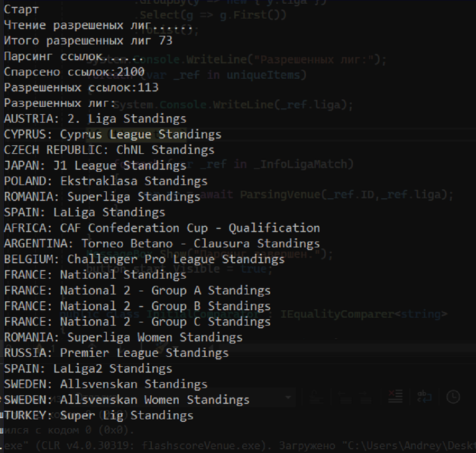Click the clock timestamp icon
Viewport: 476px width, 453px height.
(x=453, y=396)
